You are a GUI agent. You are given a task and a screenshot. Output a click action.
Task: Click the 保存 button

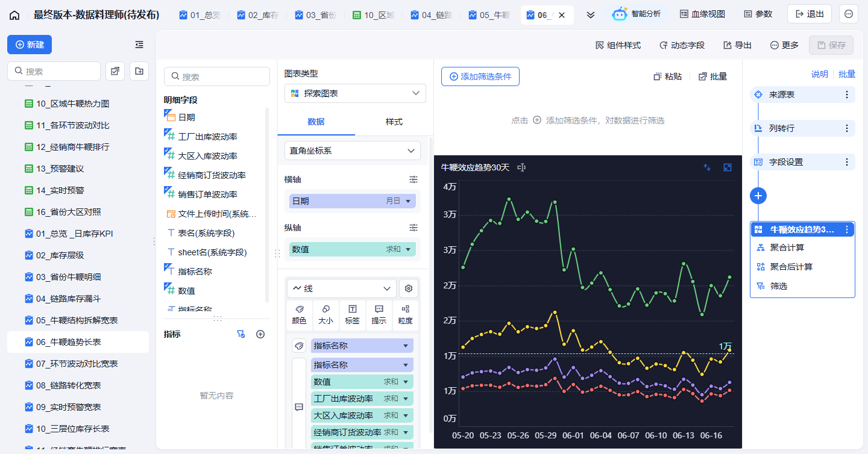(x=831, y=45)
